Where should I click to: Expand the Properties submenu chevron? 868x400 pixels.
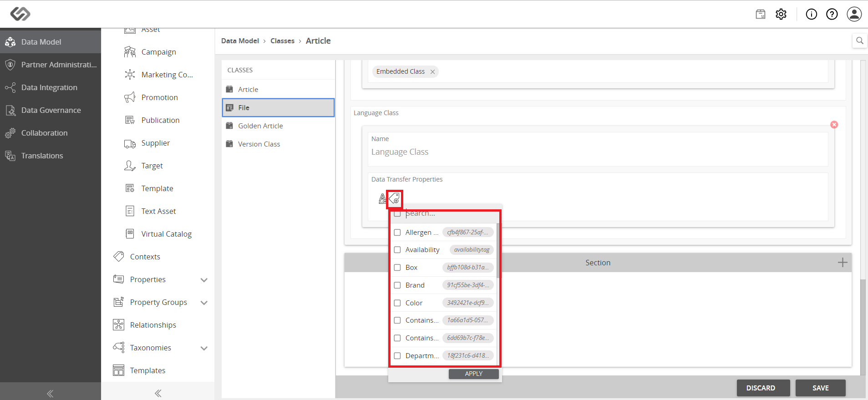(204, 280)
